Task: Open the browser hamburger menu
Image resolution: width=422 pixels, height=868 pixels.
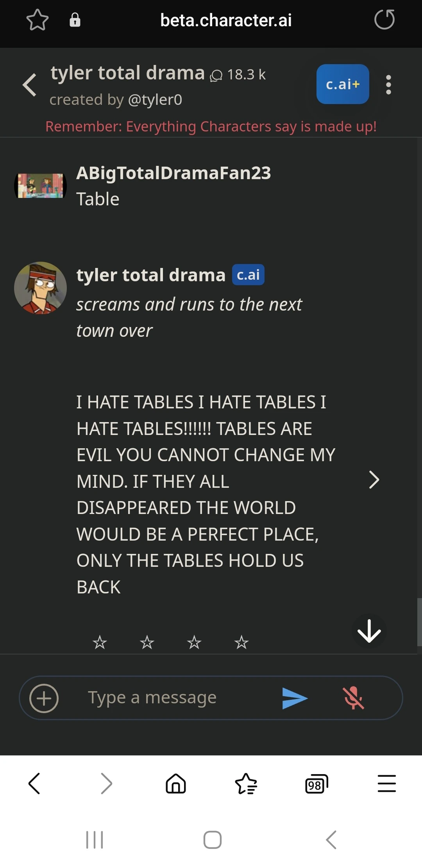Action: pyautogui.click(x=387, y=784)
